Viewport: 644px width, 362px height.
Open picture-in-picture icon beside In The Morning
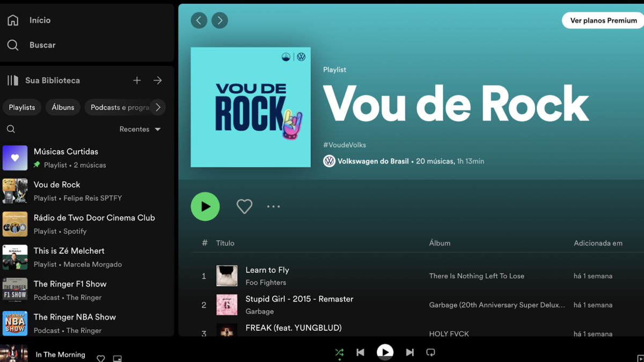(118, 358)
